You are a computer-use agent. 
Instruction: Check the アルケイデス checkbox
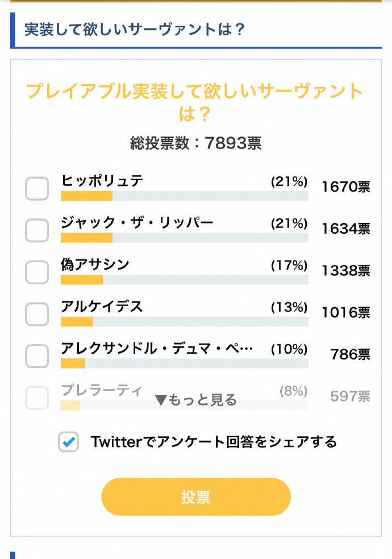pyautogui.click(x=37, y=314)
